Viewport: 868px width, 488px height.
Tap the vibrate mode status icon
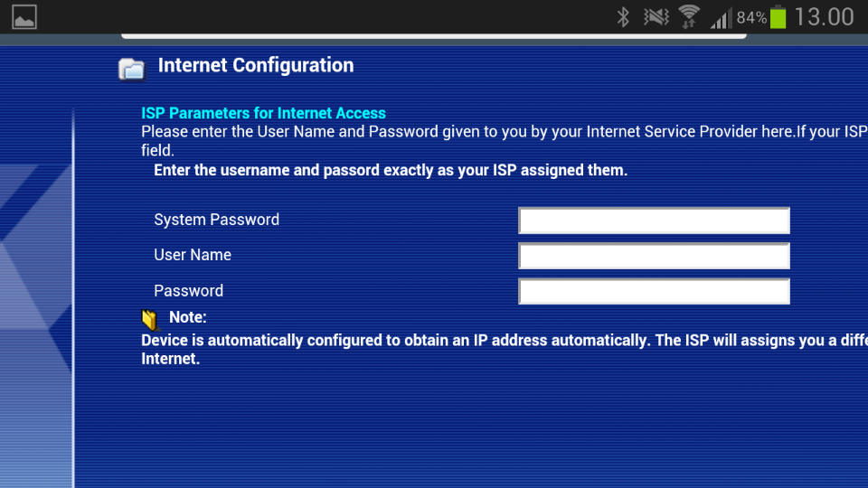656,16
